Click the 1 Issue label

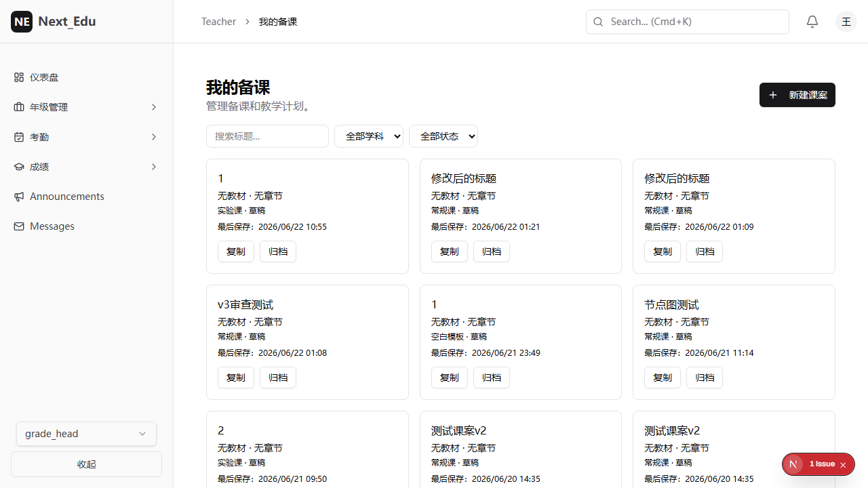pyautogui.click(x=822, y=464)
